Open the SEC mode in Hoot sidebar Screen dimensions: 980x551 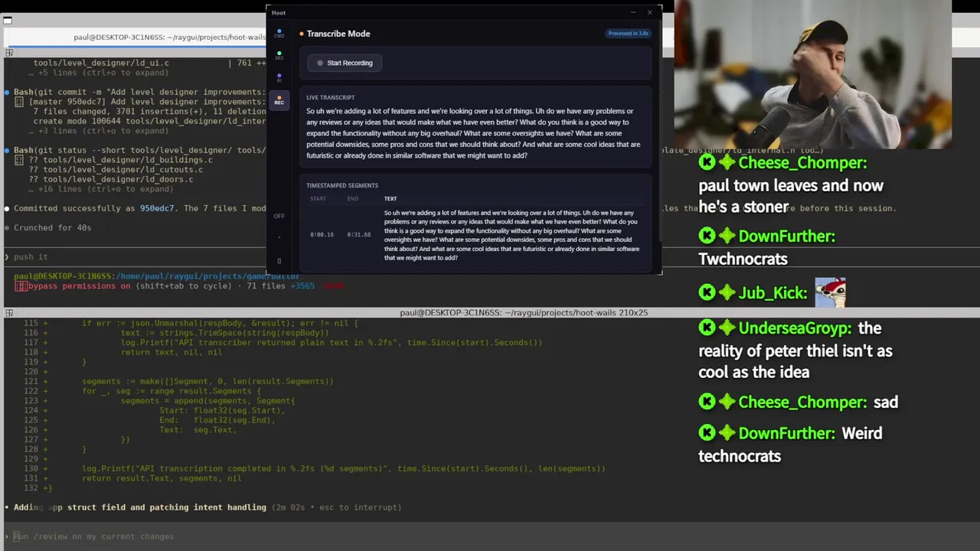click(279, 56)
